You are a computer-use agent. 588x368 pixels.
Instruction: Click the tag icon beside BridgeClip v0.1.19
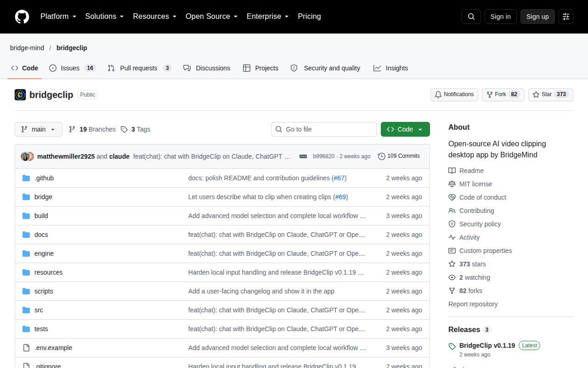pyautogui.click(x=452, y=346)
